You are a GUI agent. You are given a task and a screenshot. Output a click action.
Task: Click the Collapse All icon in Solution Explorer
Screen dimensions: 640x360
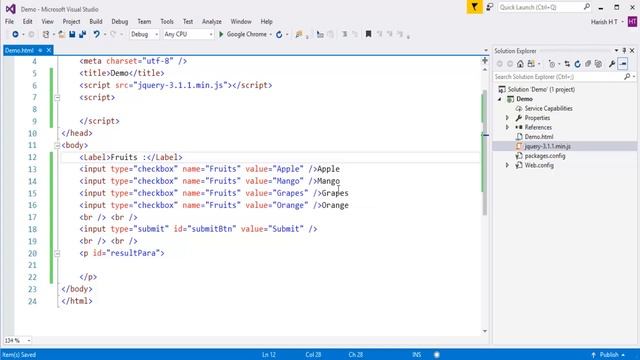click(x=588, y=64)
